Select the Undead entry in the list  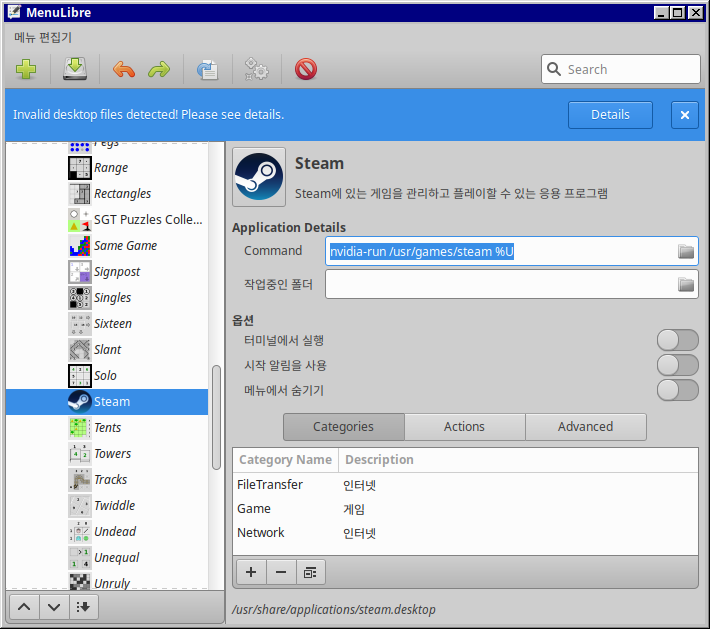click(107, 532)
